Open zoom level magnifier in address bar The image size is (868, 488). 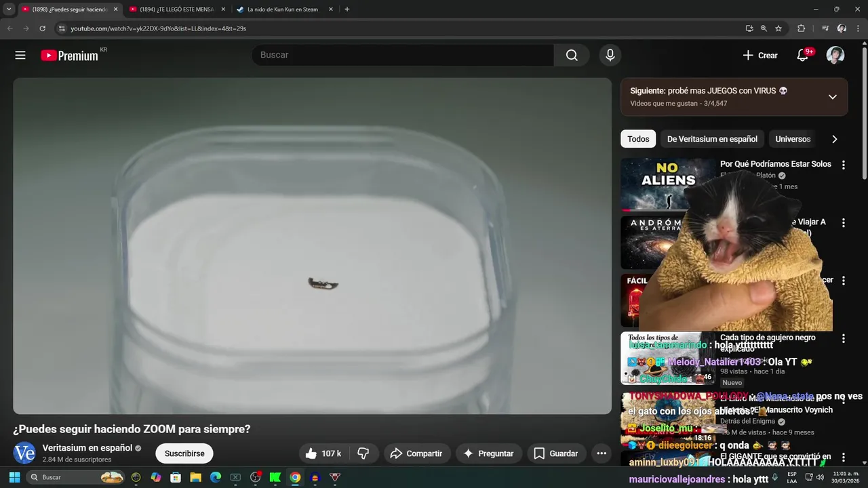tap(764, 28)
